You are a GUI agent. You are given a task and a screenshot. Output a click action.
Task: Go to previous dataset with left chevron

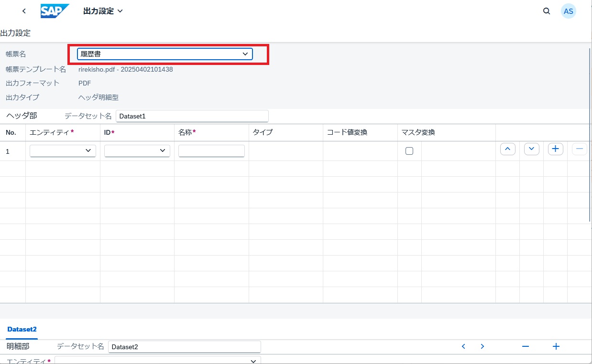[x=463, y=347]
